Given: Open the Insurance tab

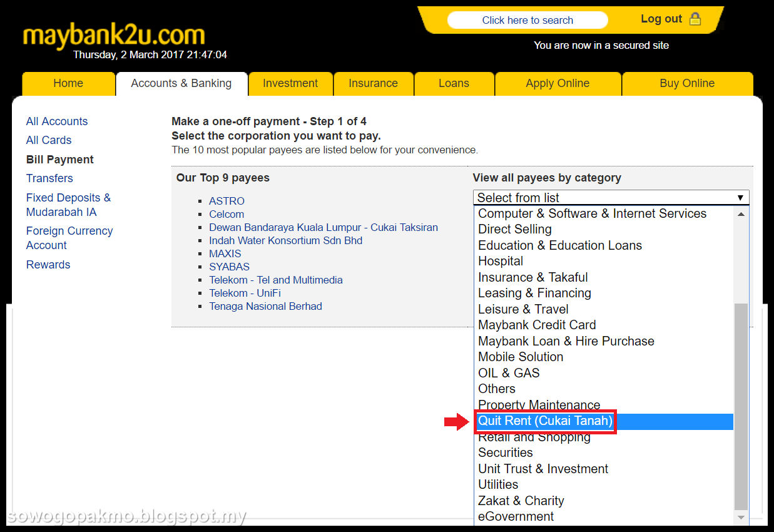Looking at the screenshot, I should 373,83.
